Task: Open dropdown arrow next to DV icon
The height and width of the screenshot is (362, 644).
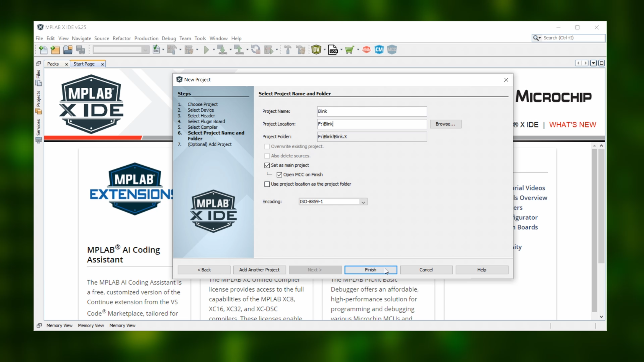Action: [x=325, y=50]
